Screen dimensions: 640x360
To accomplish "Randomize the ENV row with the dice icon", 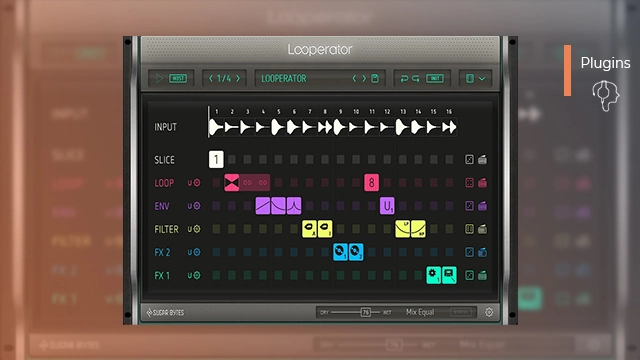I will click(x=469, y=206).
